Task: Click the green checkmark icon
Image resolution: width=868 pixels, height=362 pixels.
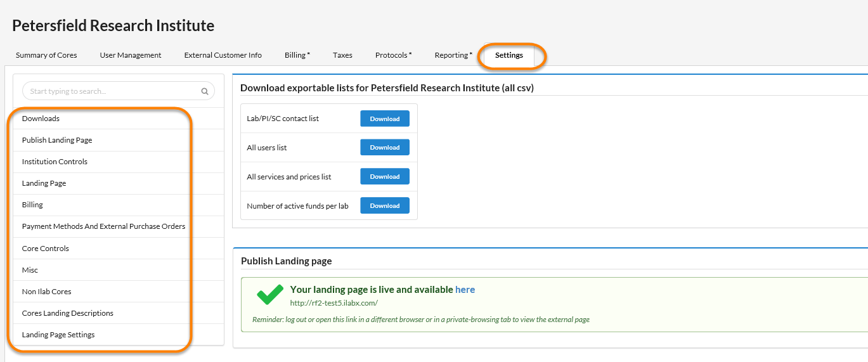Action: pyautogui.click(x=269, y=294)
